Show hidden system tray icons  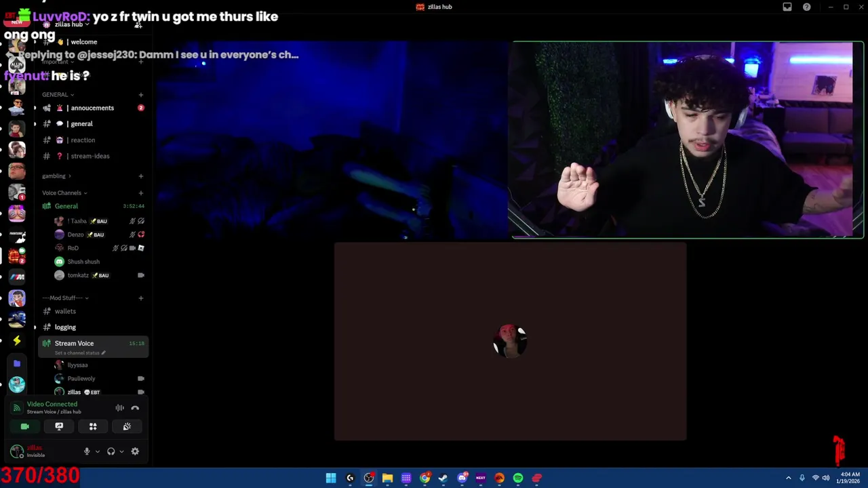789,478
